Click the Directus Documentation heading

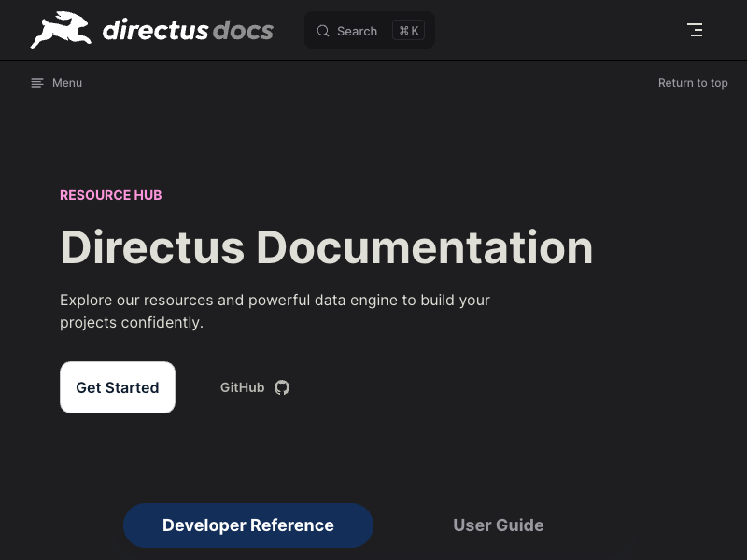point(326,247)
